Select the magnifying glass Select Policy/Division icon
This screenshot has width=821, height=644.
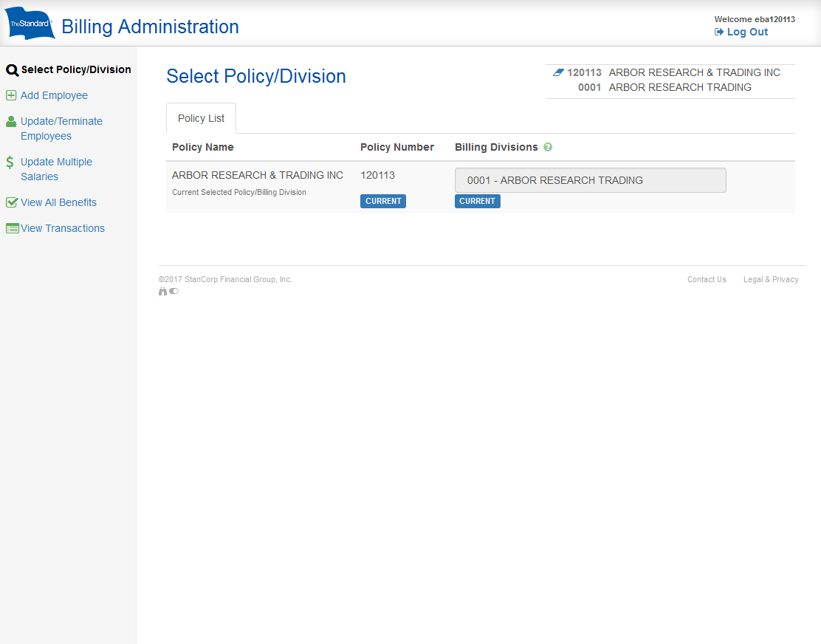[11, 69]
